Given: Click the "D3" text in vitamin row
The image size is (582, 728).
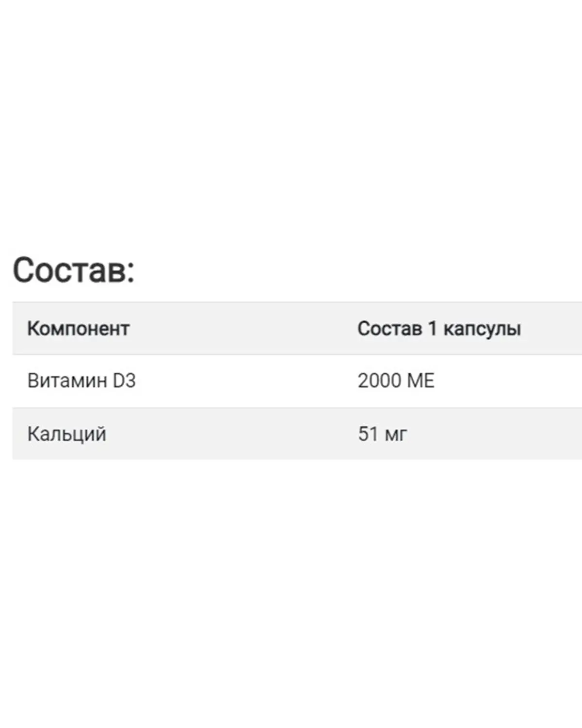Looking at the screenshot, I should click(124, 381).
